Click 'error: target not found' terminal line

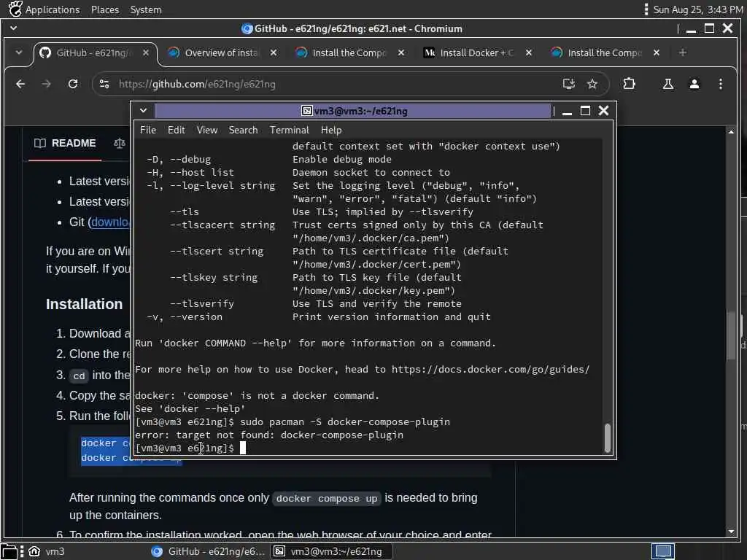(x=269, y=435)
